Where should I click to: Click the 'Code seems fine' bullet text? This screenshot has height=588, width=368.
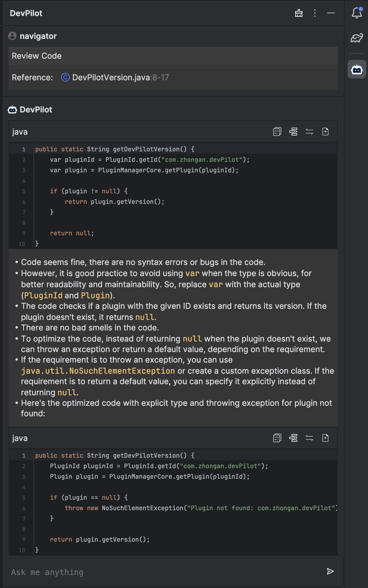coord(143,262)
